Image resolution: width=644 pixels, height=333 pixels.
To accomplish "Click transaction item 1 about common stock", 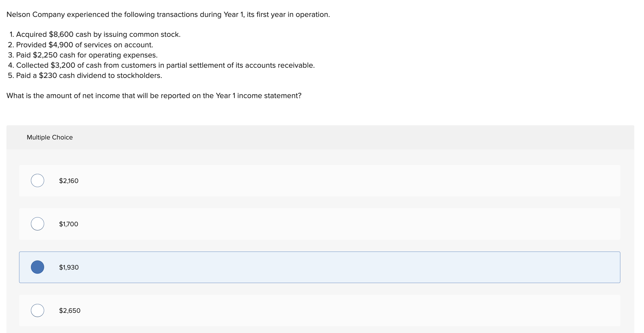I will 95,34.
